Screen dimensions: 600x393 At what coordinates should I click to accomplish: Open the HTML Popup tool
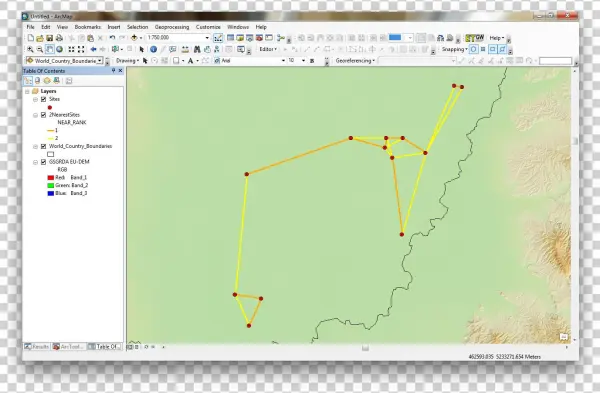[x=173, y=49]
